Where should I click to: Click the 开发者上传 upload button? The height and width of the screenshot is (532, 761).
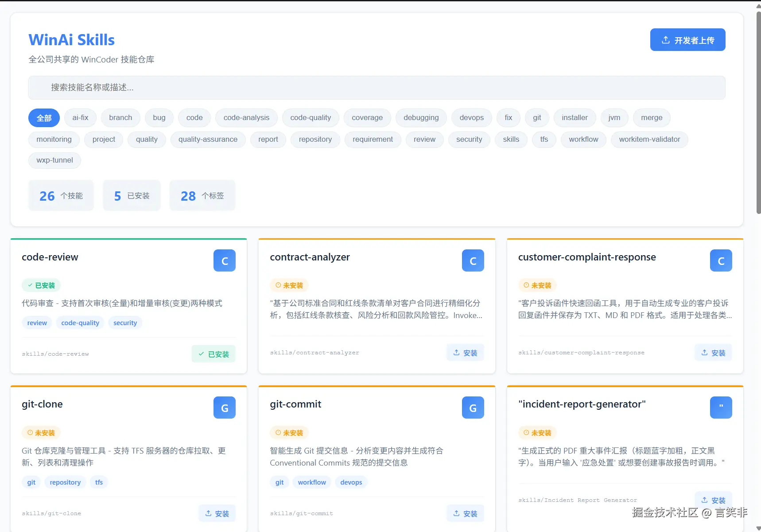[687, 40]
